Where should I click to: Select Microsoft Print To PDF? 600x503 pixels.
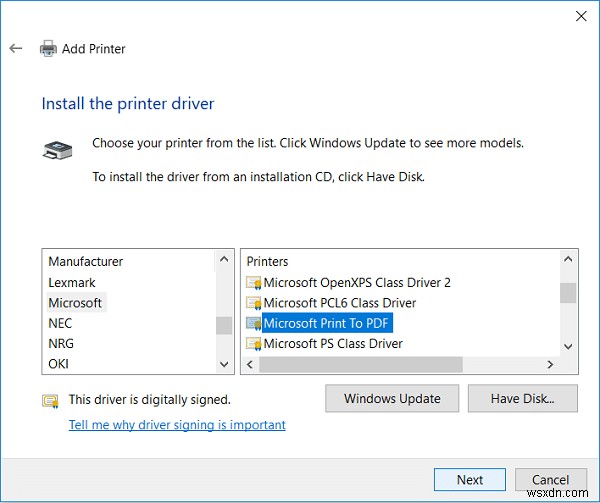(x=326, y=323)
